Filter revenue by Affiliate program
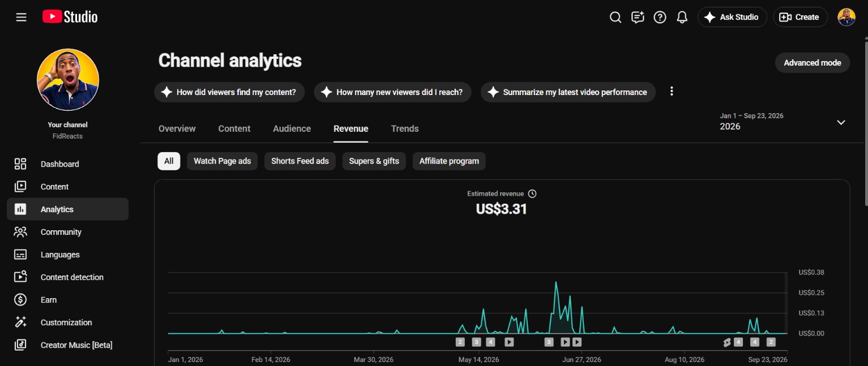This screenshot has height=366, width=868. (449, 161)
